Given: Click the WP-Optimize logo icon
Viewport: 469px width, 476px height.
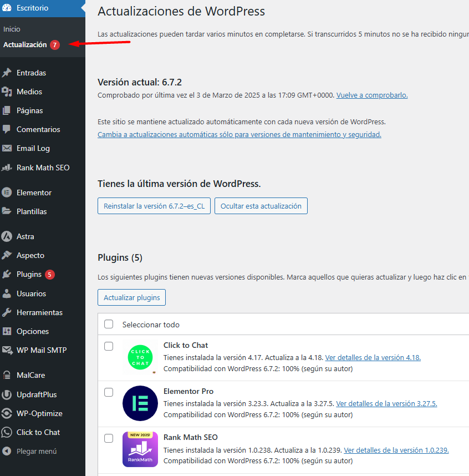Looking at the screenshot, I should 7,413.
